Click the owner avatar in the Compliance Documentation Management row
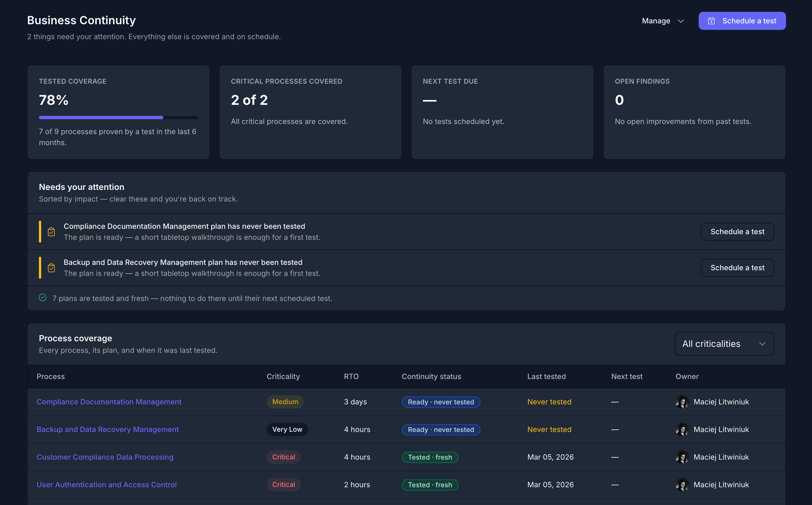This screenshot has height=505, width=812. pos(682,402)
